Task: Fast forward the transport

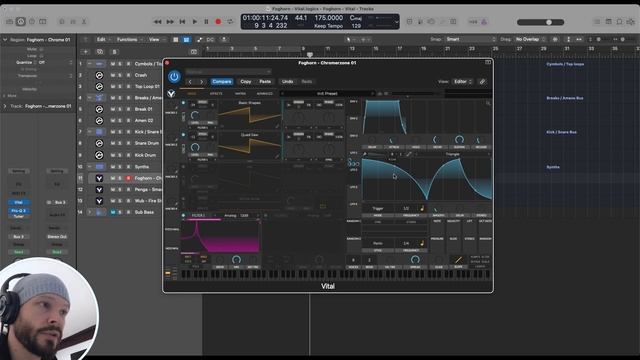Action: 170,22
